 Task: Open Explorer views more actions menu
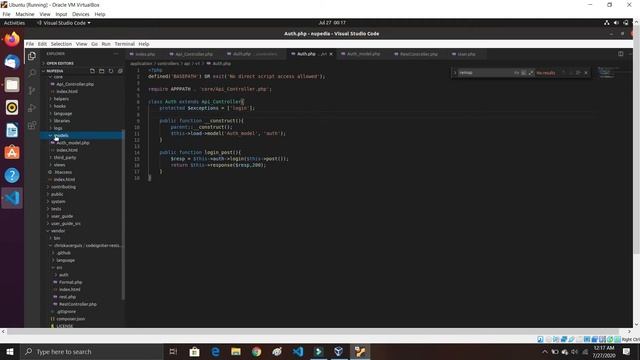116,54
